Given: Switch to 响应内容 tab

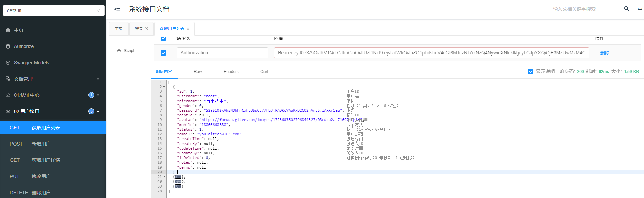Looking at the screenshot, I should click(164, 72).
